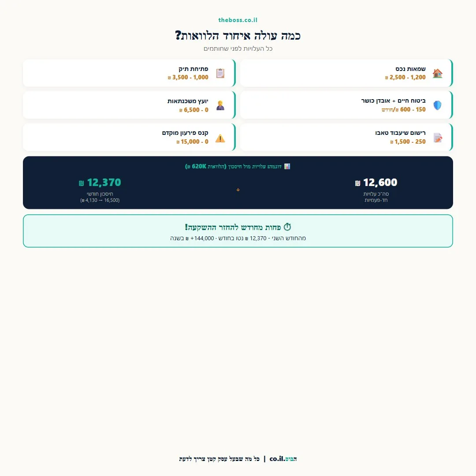Select the פתיחת תיק cost card
Viewport: 476px width, 476px height.
coord(129,73)
